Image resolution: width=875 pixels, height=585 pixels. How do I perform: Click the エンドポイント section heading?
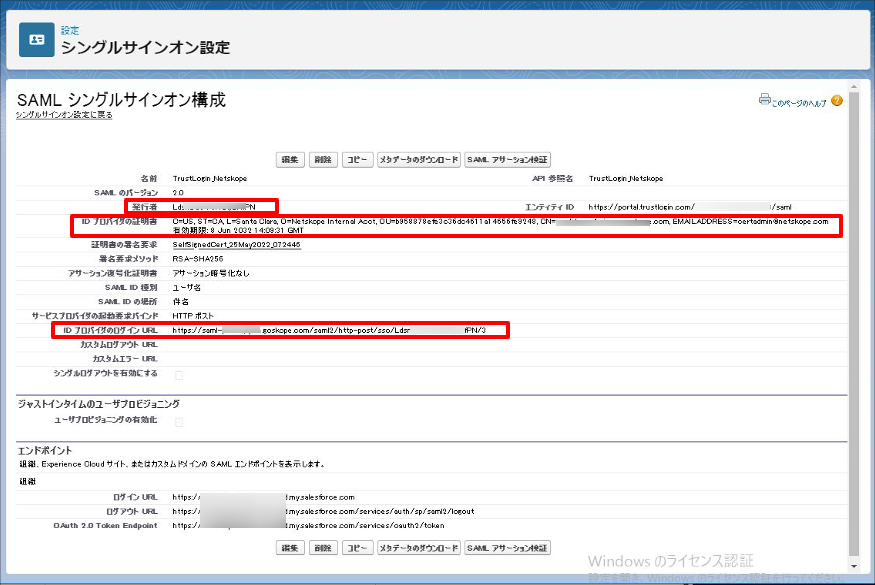[45, 450]
